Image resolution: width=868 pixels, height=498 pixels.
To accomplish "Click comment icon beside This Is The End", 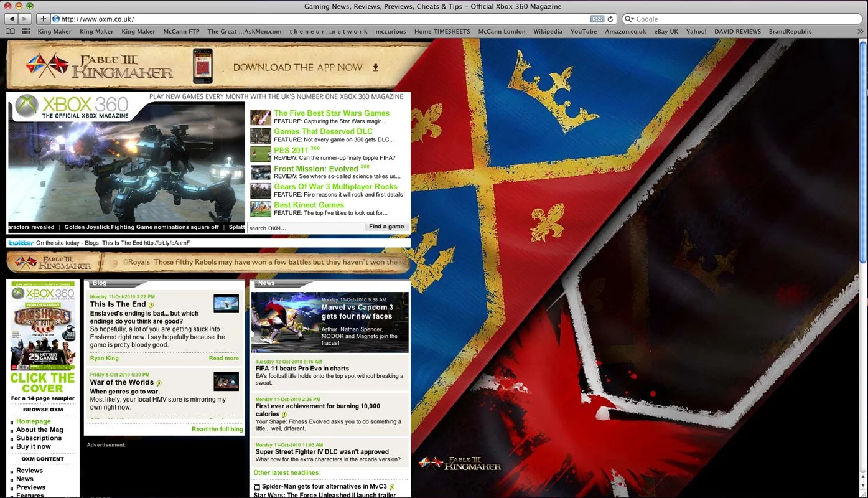I will click(x=151, y=305).
